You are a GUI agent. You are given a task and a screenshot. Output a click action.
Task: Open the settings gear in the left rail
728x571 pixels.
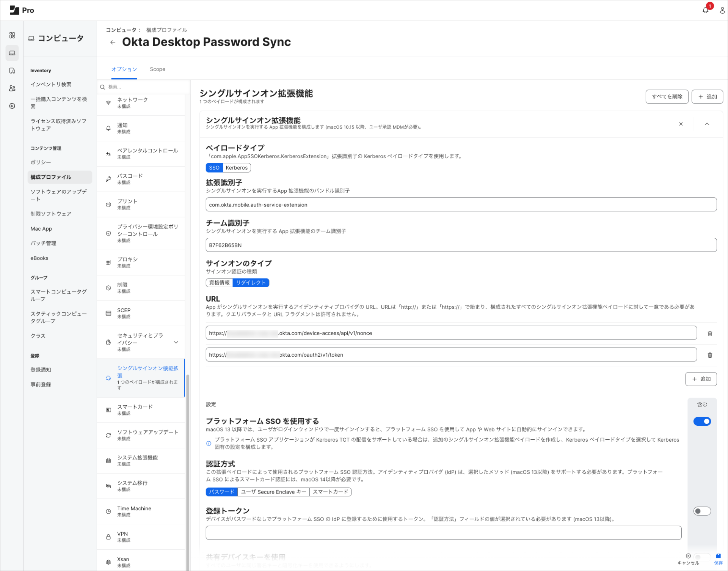12,106
